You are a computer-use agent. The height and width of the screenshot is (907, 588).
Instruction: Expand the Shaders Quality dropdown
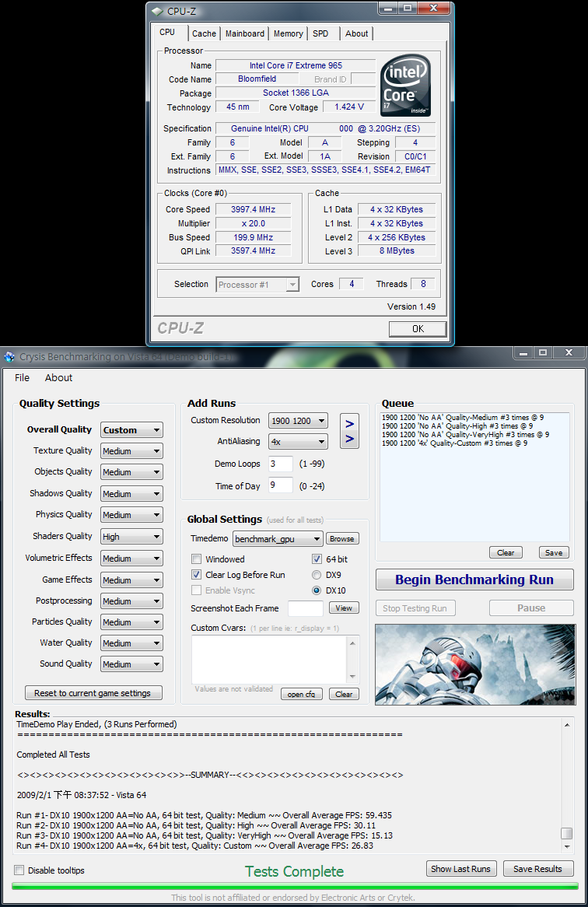131,537
